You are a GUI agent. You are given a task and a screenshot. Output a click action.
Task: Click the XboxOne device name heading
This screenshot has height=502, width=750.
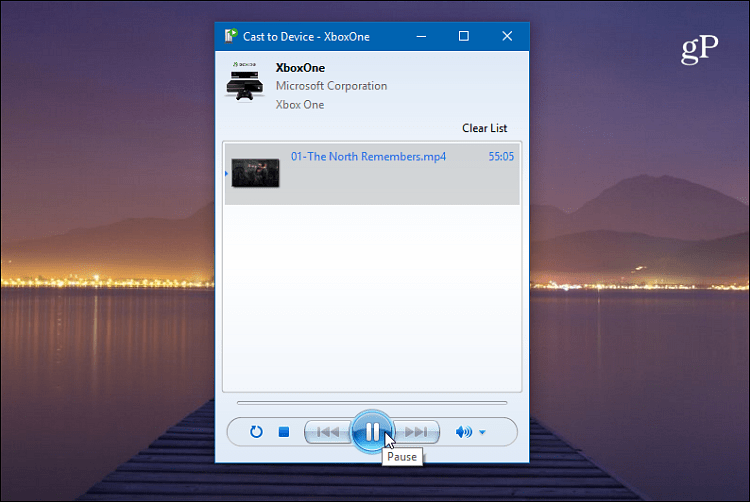[300, 68]
